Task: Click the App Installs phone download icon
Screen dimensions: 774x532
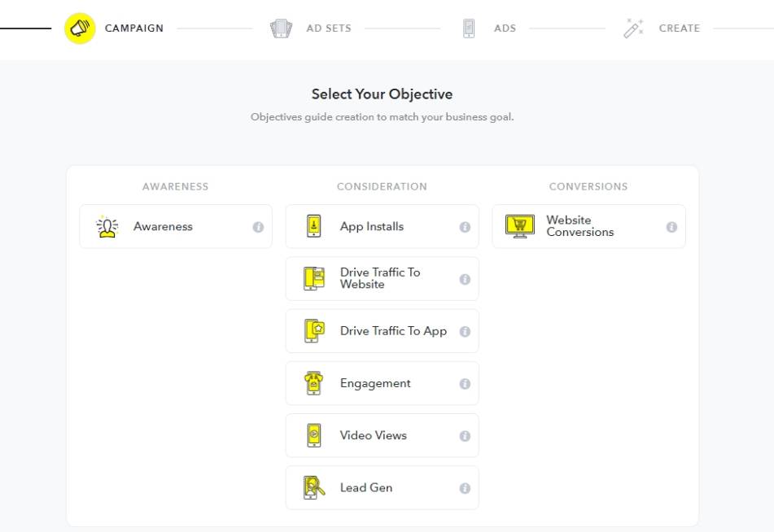Action: 314,226
